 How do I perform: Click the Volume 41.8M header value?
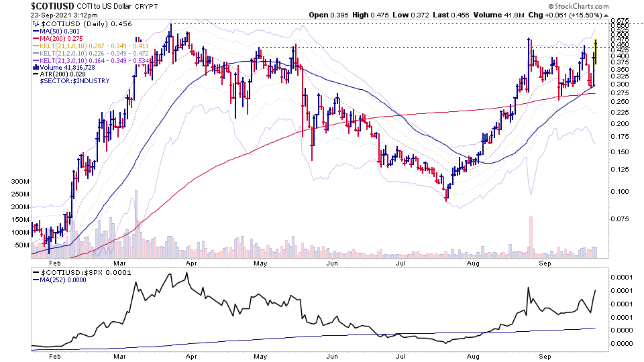pyautogui.click(x=498, y=15)
